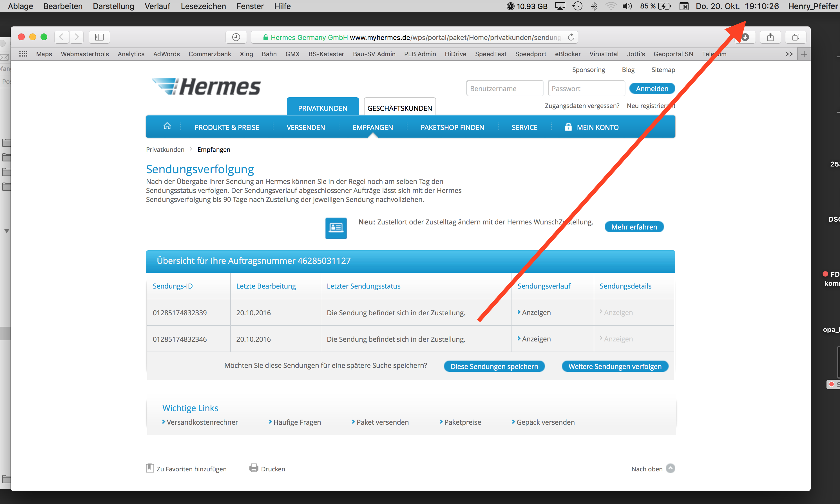
Task: Switch to the GESCHÄFTSKUNDEN tab
Action: [x=400, y=107]
